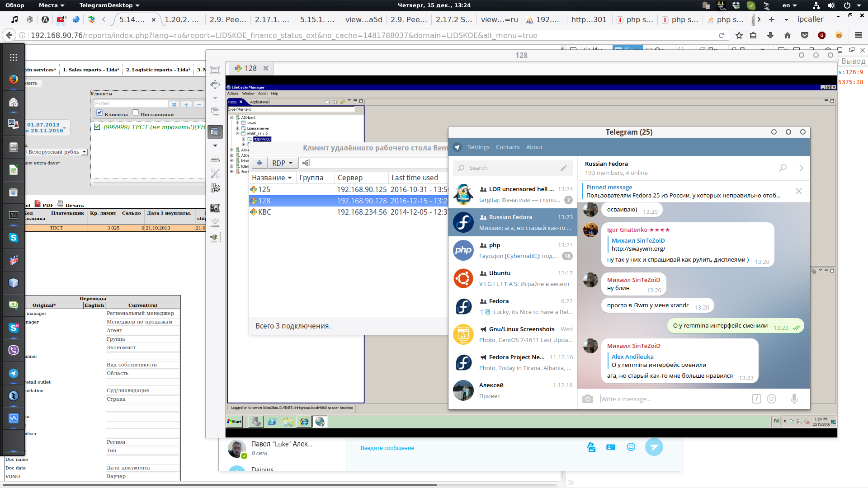The image size is (868, 488).
Task: Select connection 125 row in Remmina
Action: [x=348, y=190]
